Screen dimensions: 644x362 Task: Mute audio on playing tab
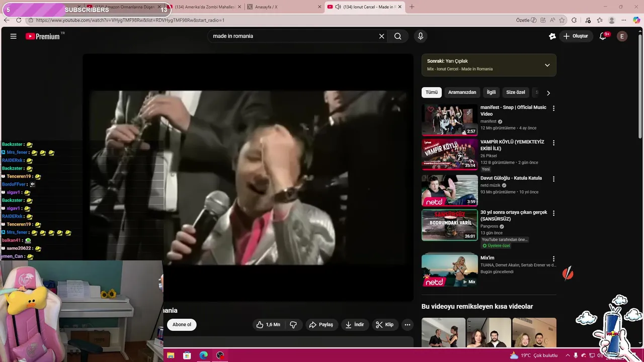click(338, 7)
